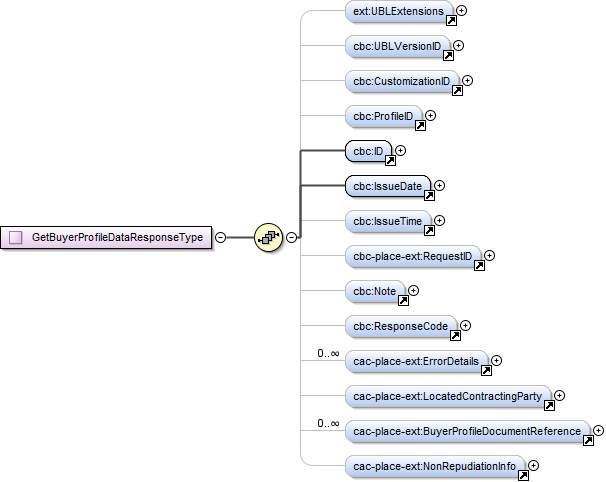This screenshot has height=482, width=606.
Task: Select the GetBuyerProfileDataResponseType root label
Action: click(x=117, y=237)
